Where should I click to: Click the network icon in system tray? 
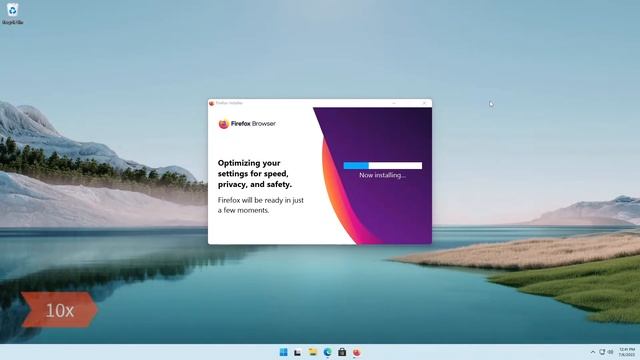click(x=602, y=352)
